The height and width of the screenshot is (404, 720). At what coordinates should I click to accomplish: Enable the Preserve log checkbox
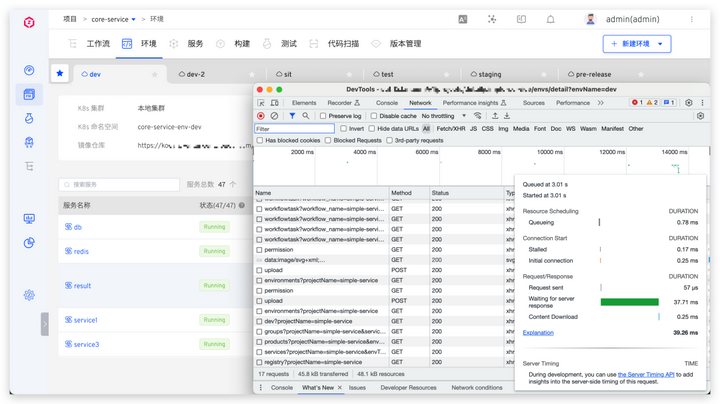[x=323, y=116]
